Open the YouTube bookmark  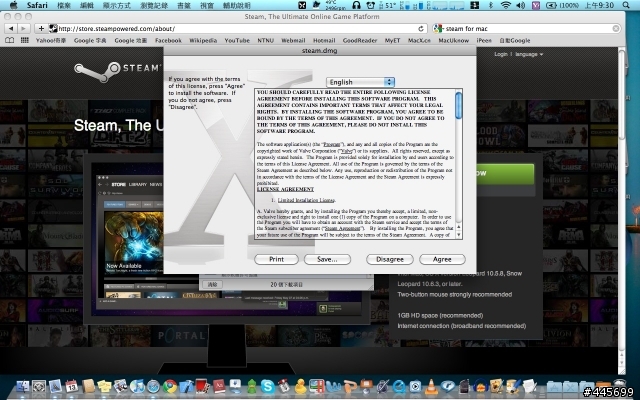click(237, 40)
